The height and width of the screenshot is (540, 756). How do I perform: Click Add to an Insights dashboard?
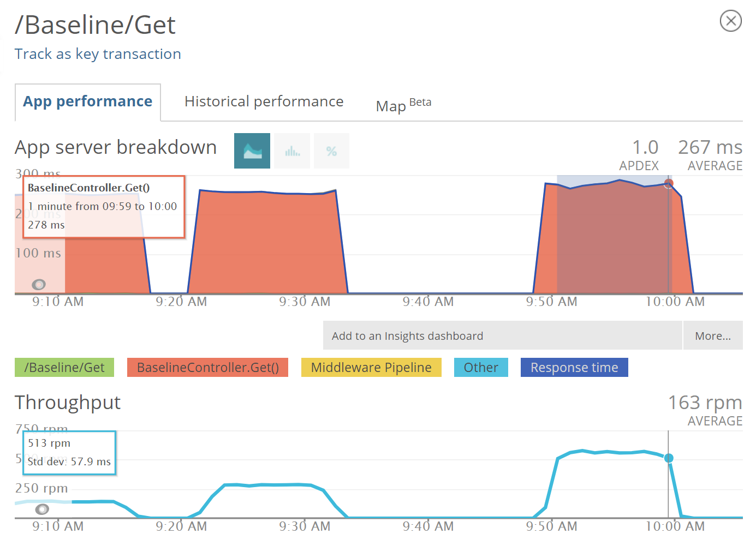click(x=503, y=335)
